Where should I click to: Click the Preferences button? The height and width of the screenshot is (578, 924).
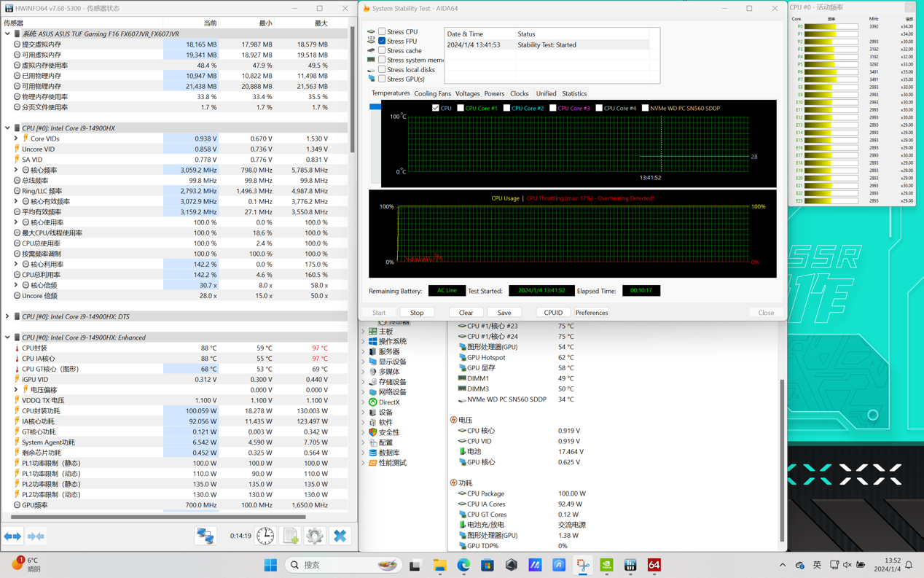tap(591, 313)
